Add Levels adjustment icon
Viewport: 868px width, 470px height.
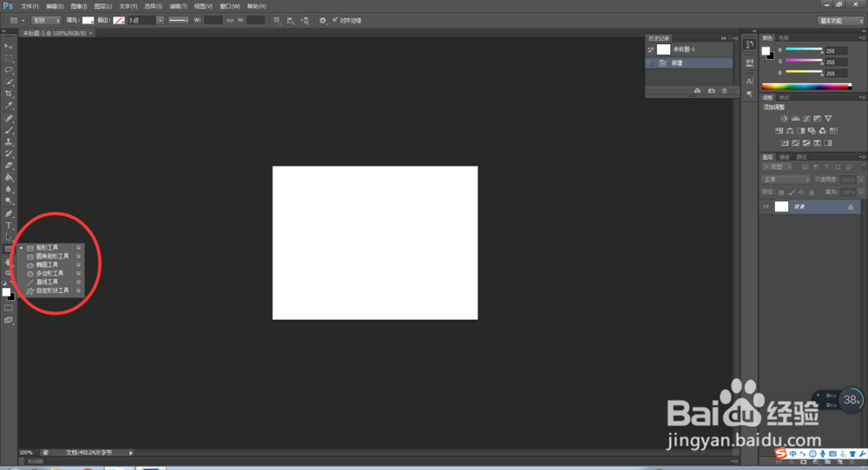click(795, 118)
